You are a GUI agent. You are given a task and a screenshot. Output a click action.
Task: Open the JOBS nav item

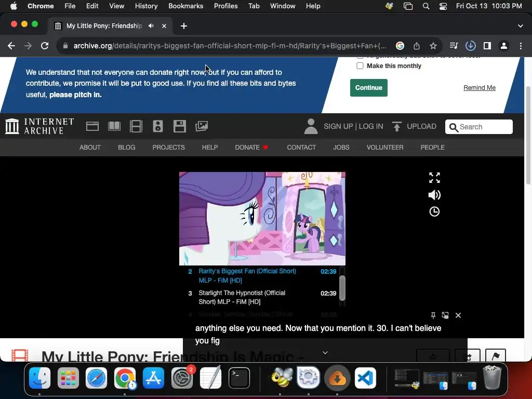point(341,147)
